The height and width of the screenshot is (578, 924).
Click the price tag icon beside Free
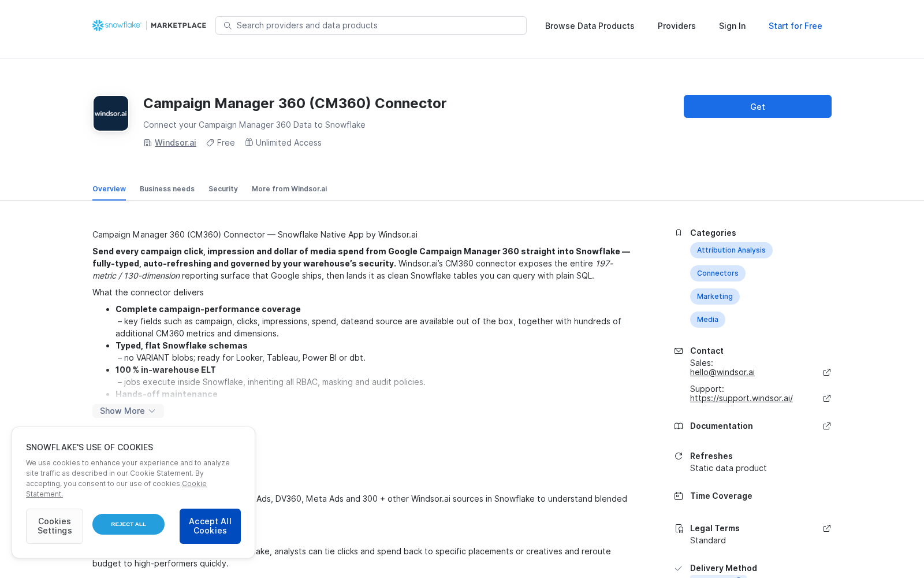click(x=210, y=143)
